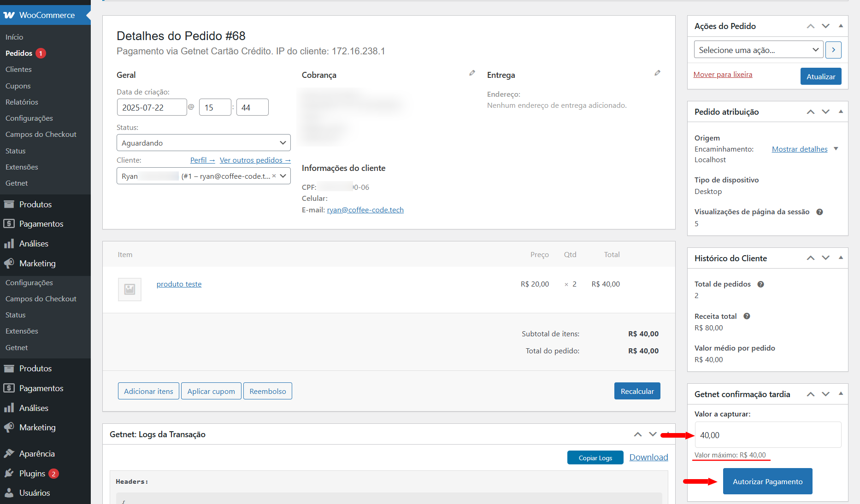This screenshot has height=504, width=860.
Task: Edit Entrega address with pencil icon
Action: click(657, 73)
